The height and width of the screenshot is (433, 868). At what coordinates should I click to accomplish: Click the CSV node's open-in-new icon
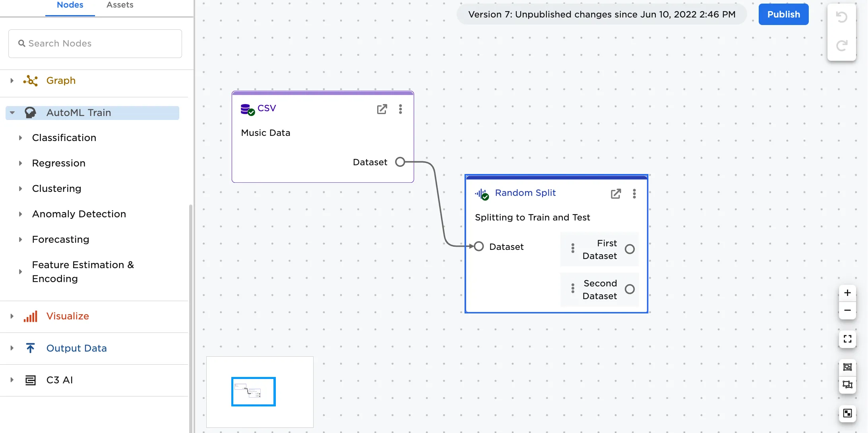(x=382, y=109)
